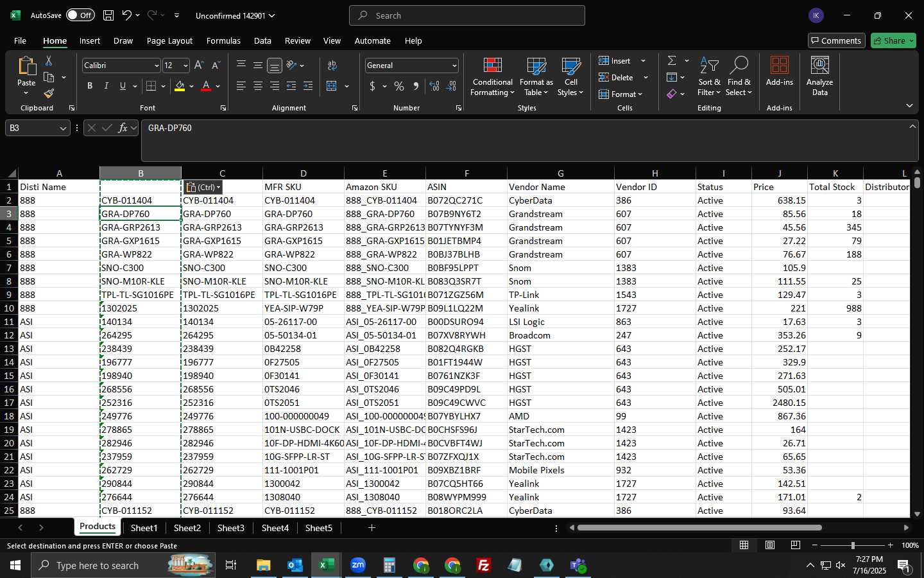This screenshot has width=924, height=578.
Task: Open the Paste Options (Ctrl) dropdown
Action: click(203, 187)
